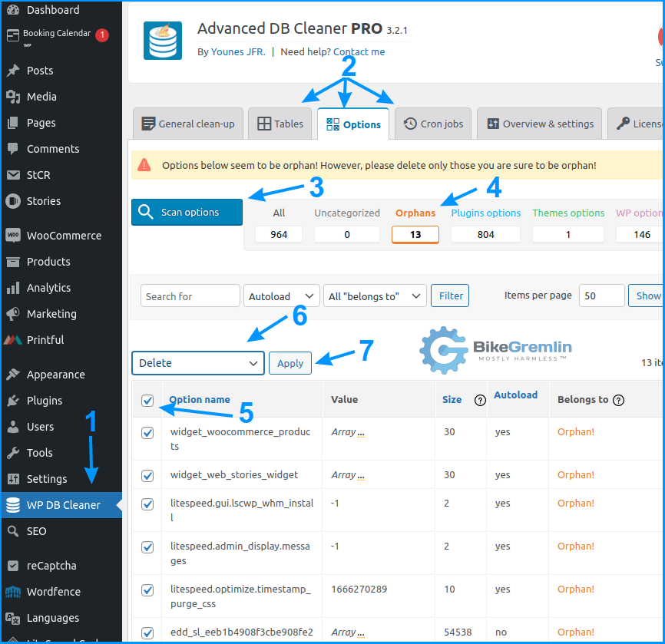Click the Search for input field
The width and height of the screenshot is (665, 644).
pos(190,296)
